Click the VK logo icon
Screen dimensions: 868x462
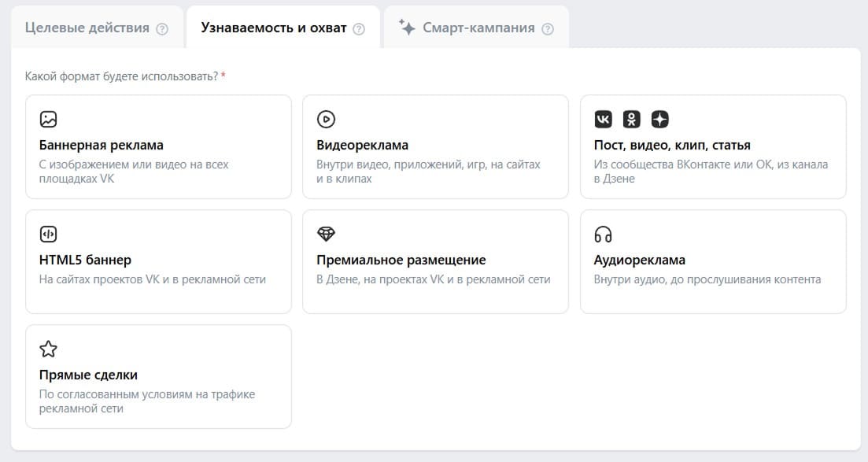(x=603, y=120)
